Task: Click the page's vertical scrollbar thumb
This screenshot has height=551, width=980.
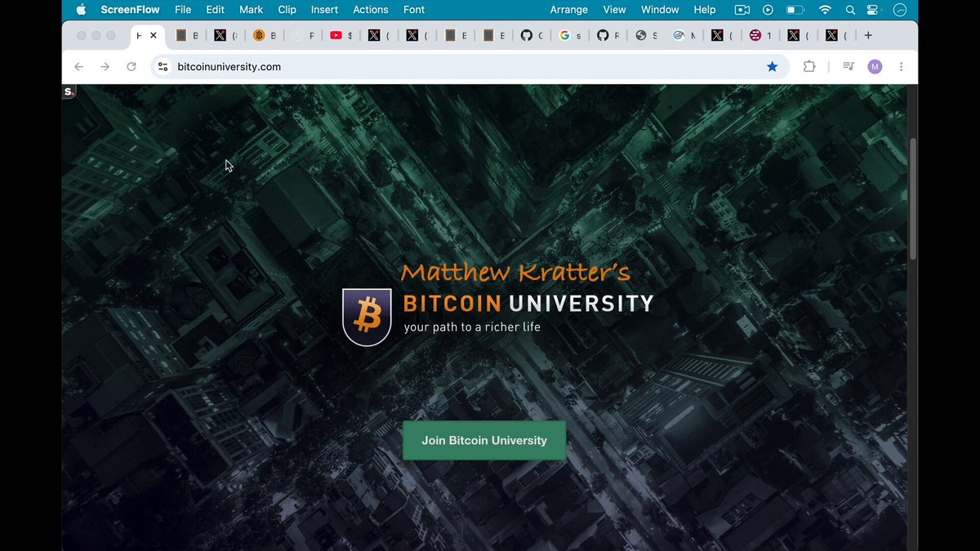Action: tap(913, 198)
